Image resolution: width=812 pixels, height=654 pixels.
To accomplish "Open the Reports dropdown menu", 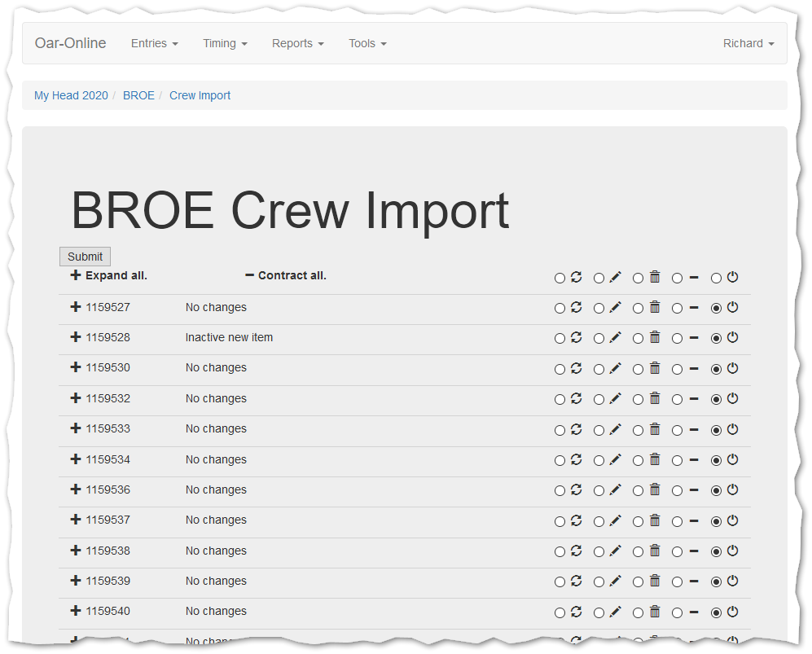I will click(297, 43).
